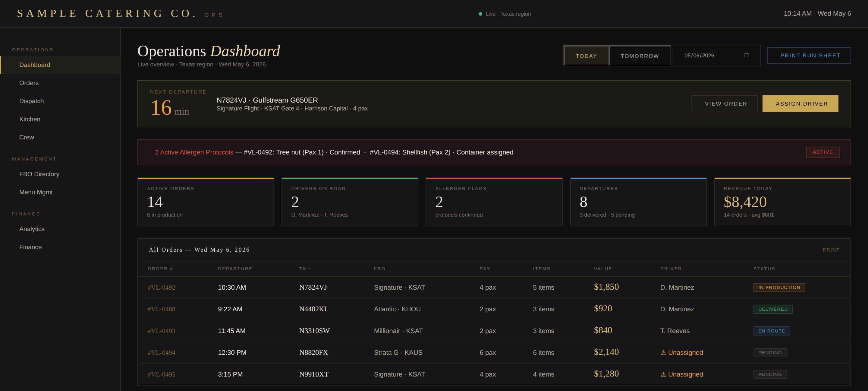Open the FBO Directory
This screenshot has width=868, height=391.
[60, 174]
